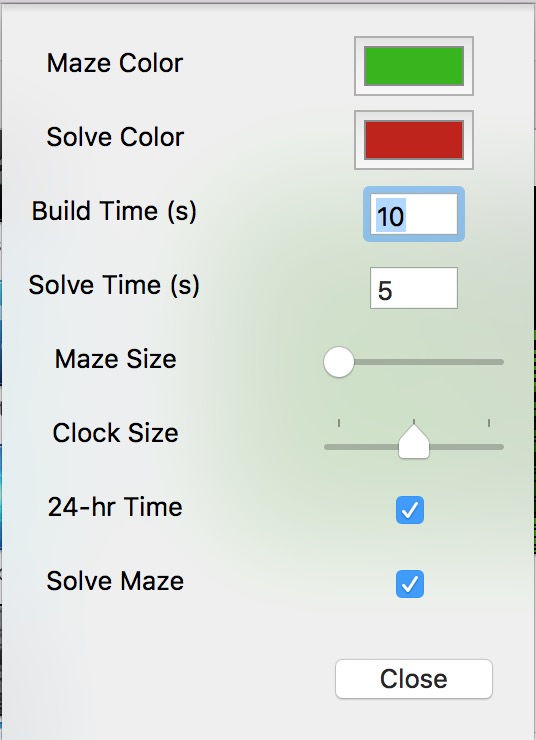Click the Build Time input field

tap(414, 214)
